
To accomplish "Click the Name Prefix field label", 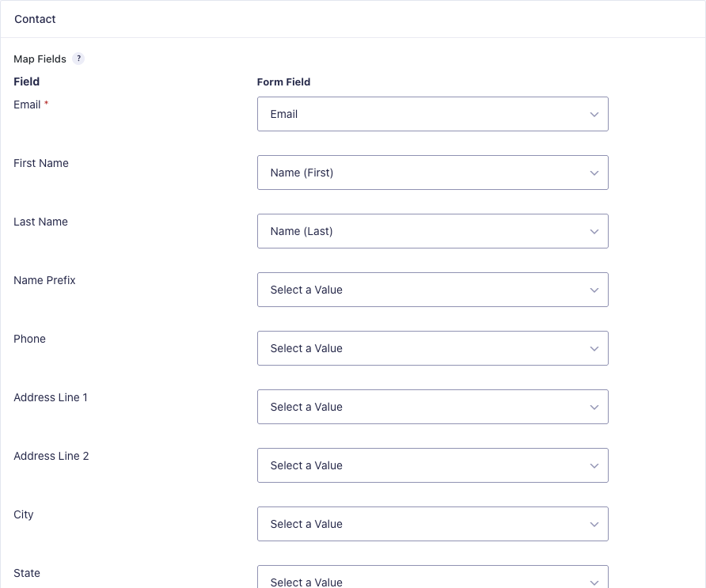I will pos(44,280).
